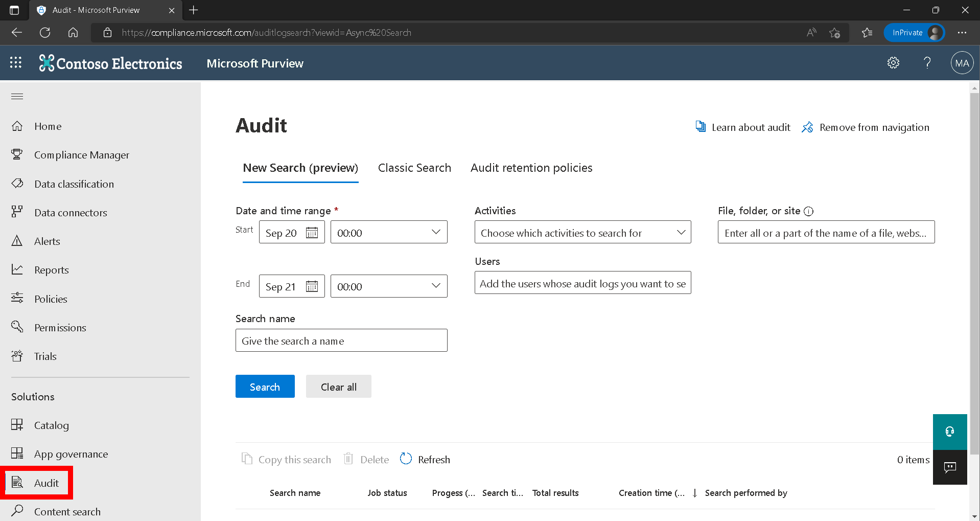
Task: Click Remove from navigation link
Action: (x=865, y=127)
